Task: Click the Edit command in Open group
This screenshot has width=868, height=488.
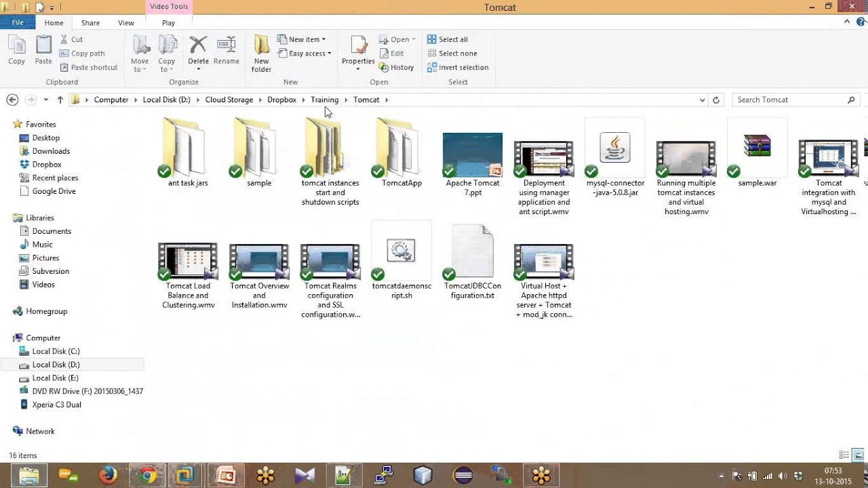Action: pyautogui.click(x=391, y=54)
